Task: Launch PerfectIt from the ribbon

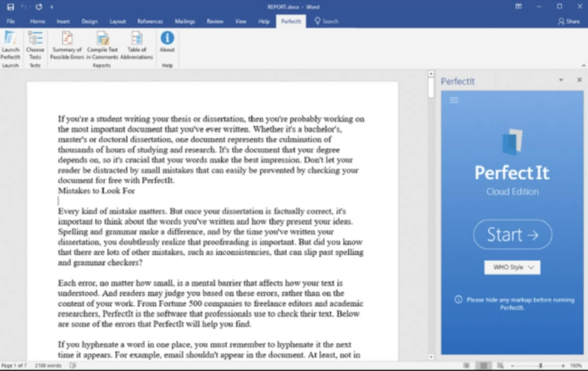Action: point(10,45)
